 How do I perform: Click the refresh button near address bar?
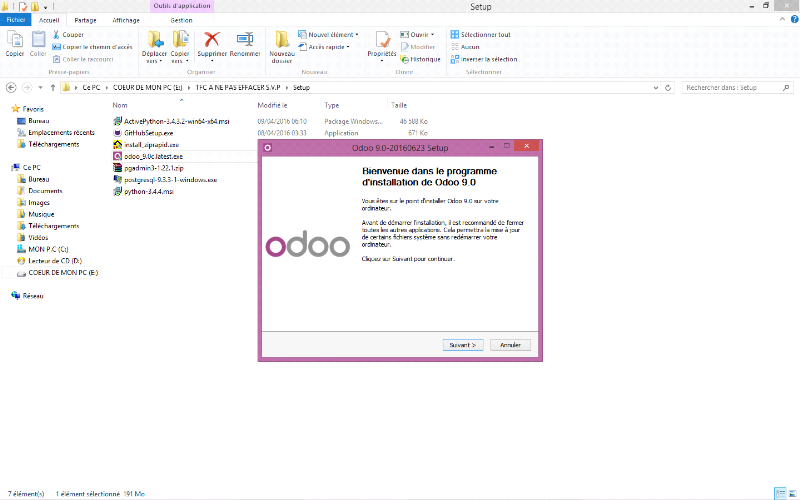click(x=667, y=88)
